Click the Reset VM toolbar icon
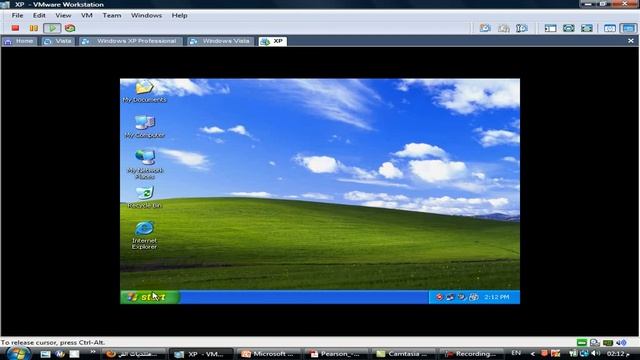Screen dimensions: 640x360 [x=70, y=28]
